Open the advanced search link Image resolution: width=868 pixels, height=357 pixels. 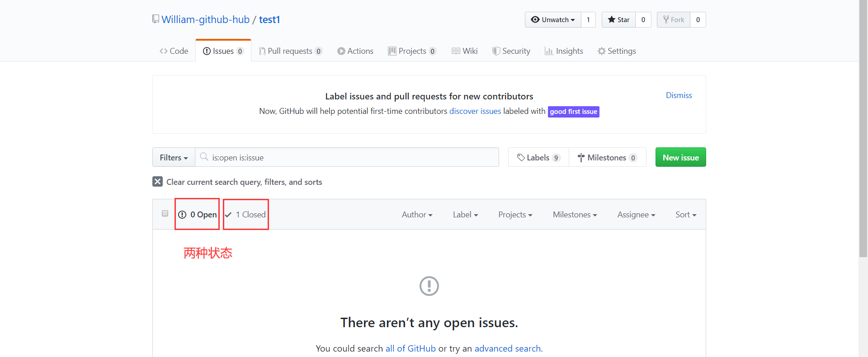[x=508, y=348]
